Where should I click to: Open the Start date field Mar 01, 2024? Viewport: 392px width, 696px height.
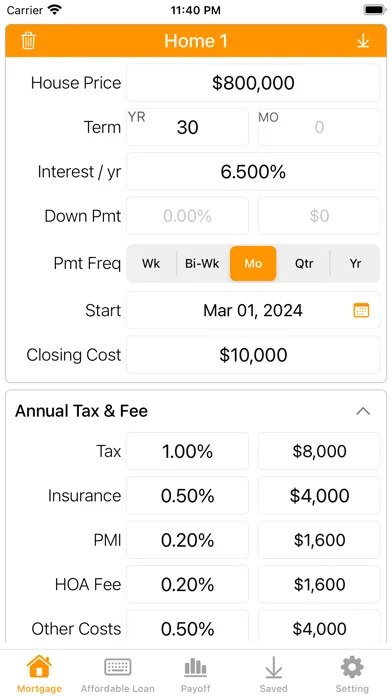pyautogui.click(x=253, y=310)
